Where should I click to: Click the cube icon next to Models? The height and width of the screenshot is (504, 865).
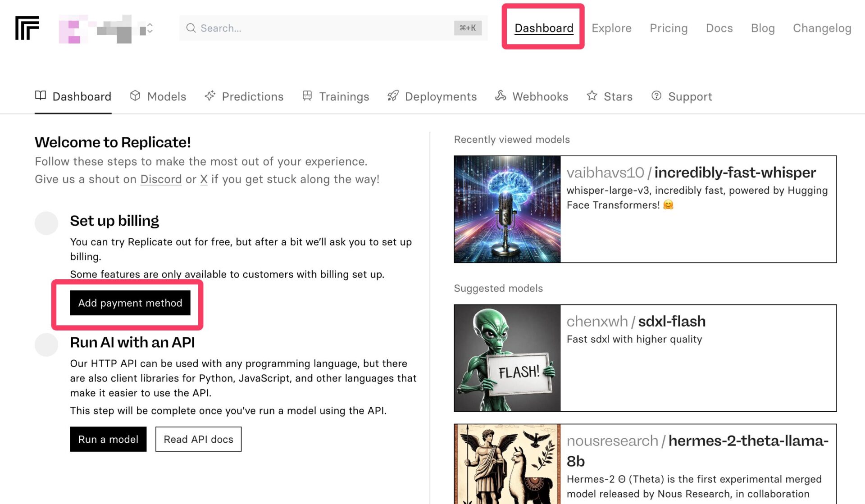click(x=135, y=95)
